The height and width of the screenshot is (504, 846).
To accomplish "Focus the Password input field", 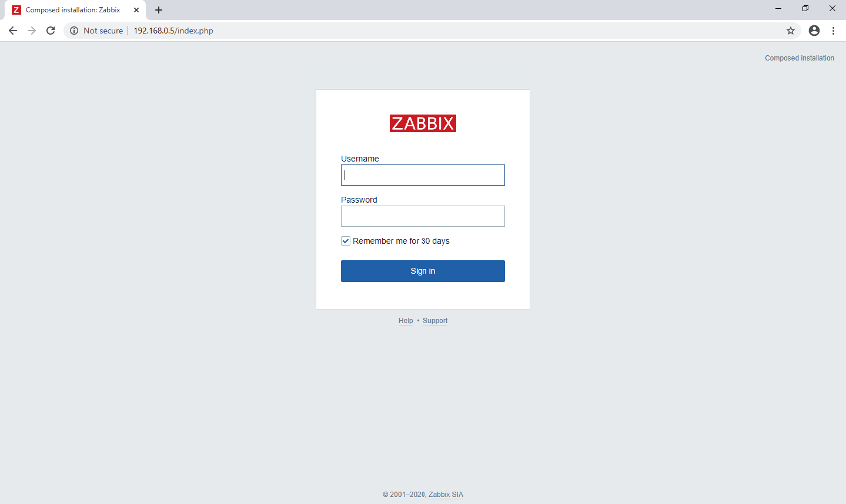I will [423, 216].
